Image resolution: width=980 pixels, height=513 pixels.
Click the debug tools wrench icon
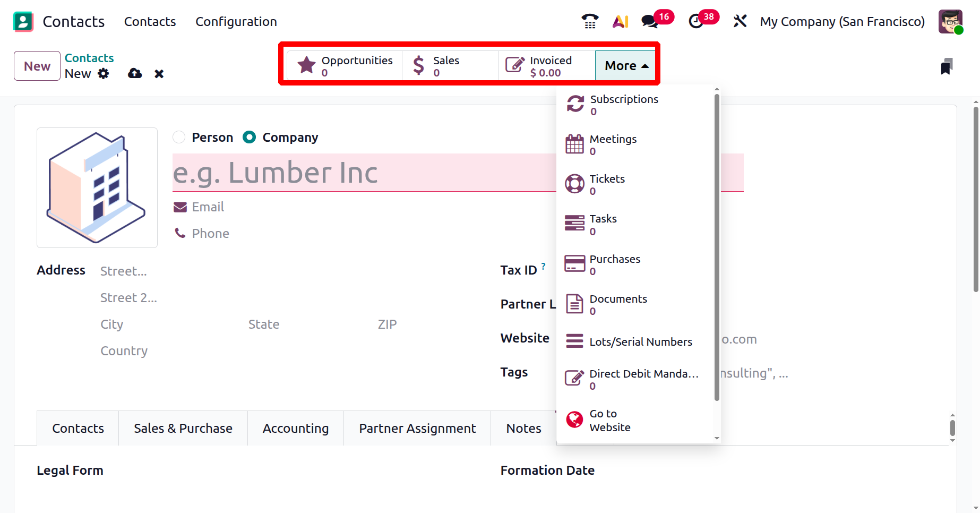(x=740, y=21)
